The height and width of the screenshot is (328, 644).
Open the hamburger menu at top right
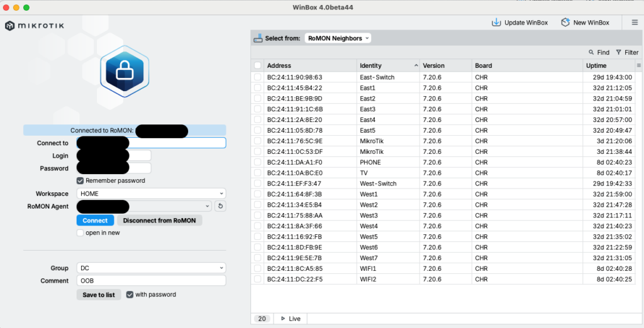(x=635, y=23)
